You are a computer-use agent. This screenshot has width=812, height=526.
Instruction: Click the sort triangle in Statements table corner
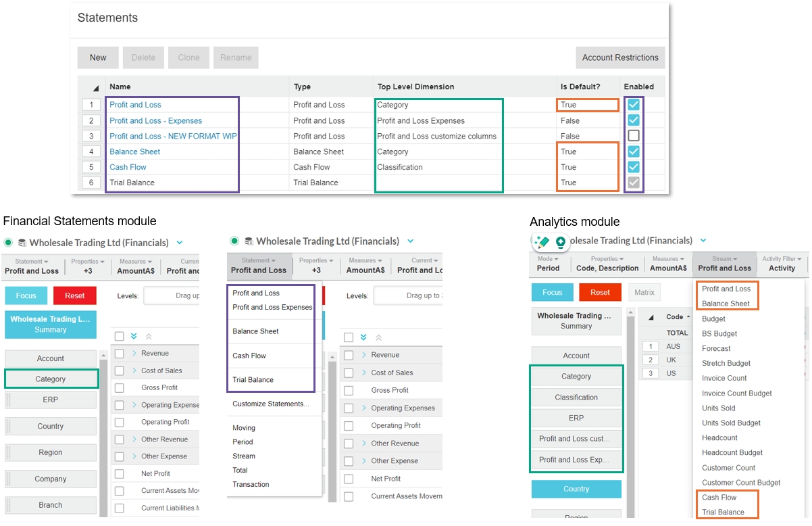[95, 87]
